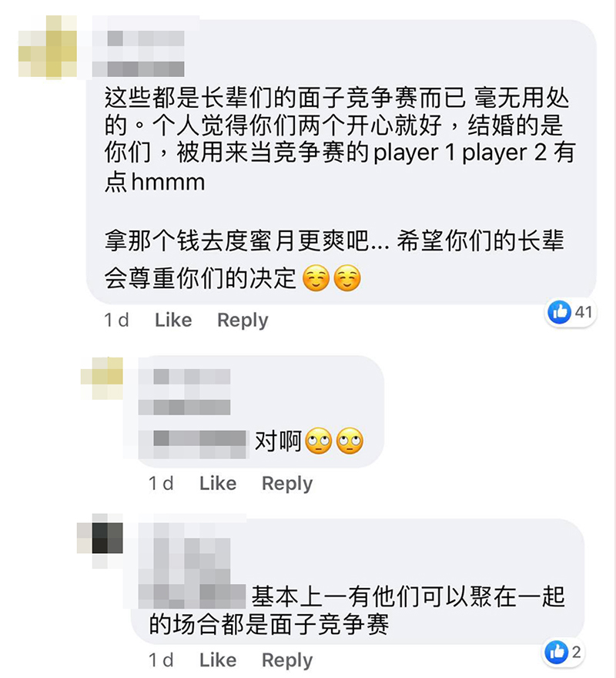This screenshot has height=678, width=616.
Task: Like the 对啊 reply comment
Action: click(218, 483)
